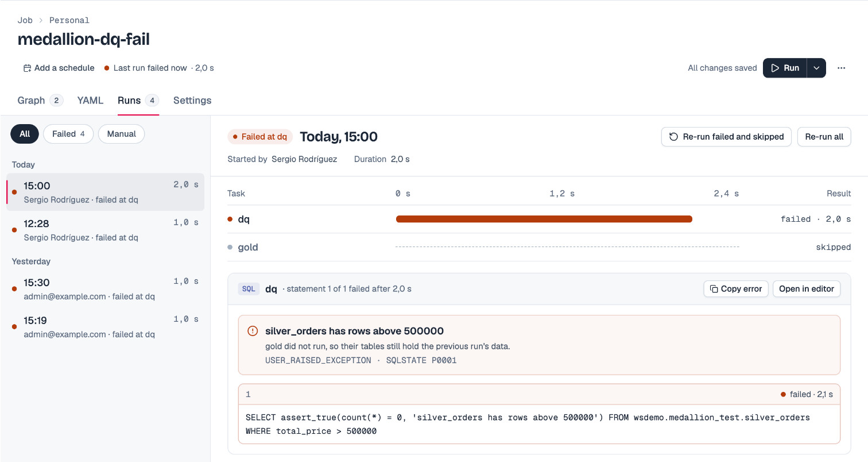Go to the Job breadcrumb

[x=25, y=20]
